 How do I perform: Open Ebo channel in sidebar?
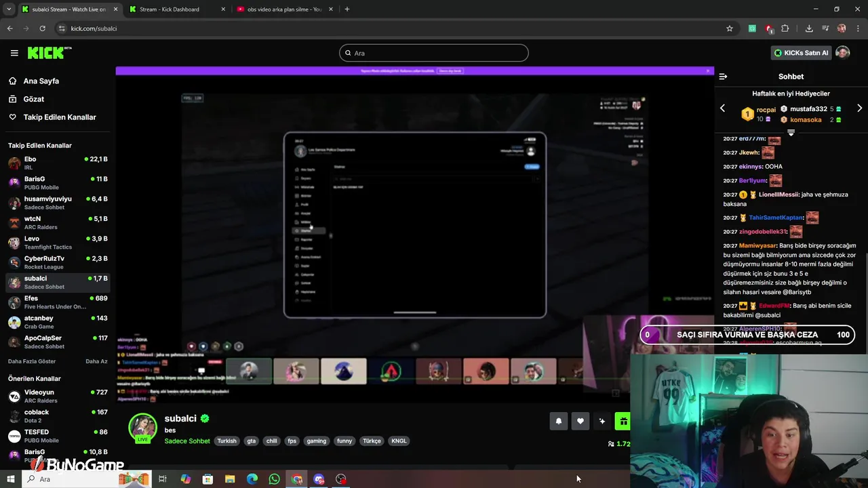(58, 163)
